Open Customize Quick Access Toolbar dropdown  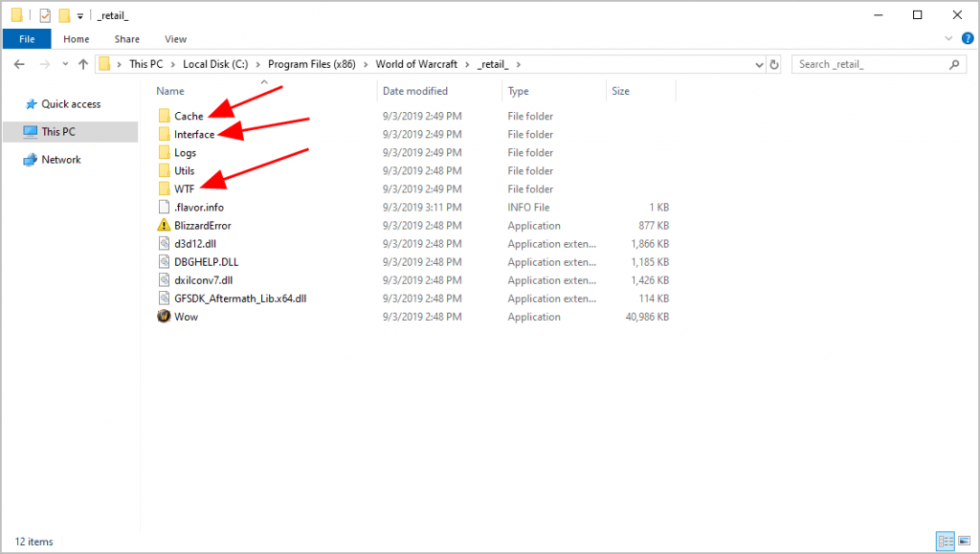click(80, 16)
